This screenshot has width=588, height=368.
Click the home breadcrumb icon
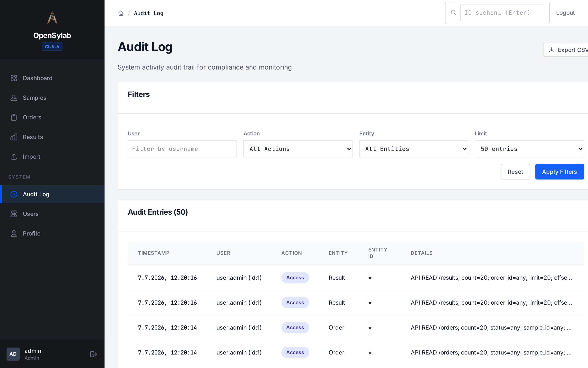pos(121,13)
